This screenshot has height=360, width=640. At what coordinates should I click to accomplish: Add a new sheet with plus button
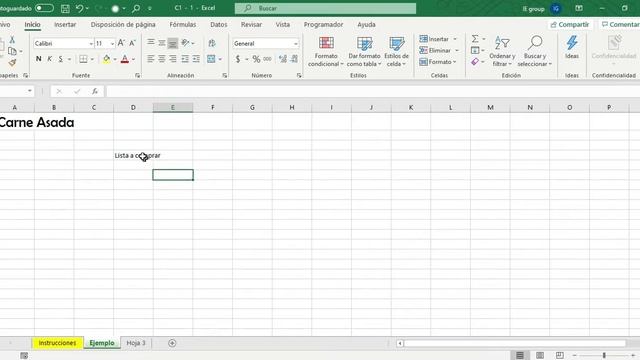(172, 343)
